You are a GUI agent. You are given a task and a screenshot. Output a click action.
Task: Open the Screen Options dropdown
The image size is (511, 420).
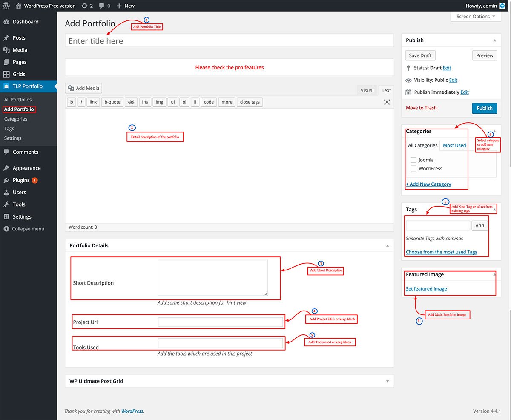pos(476,17)
